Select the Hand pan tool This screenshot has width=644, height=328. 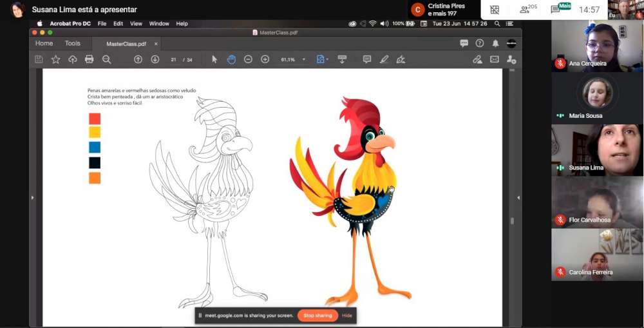[x=231, y=59]
